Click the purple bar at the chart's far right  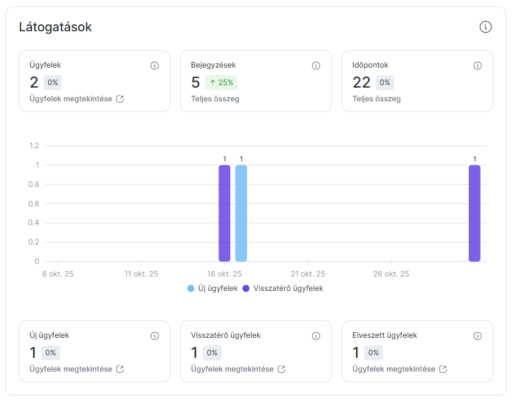click(474, 213)
